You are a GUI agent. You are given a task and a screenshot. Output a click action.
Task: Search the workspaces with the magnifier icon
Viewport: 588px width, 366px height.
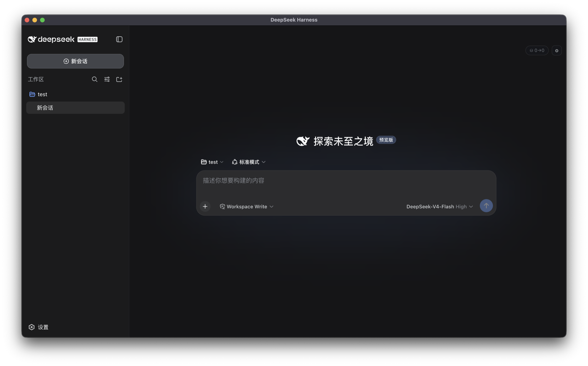coord(94,79)
